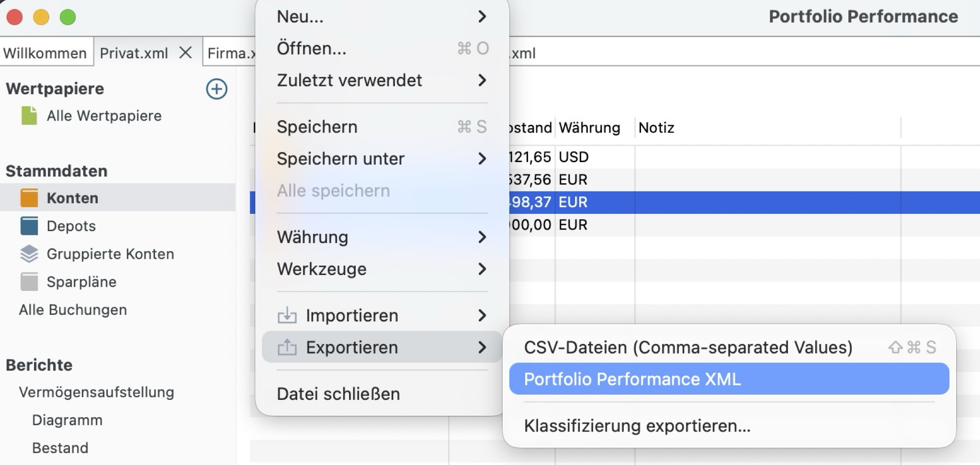Click the blue Depots icon
The height and width of the screenshot is (465, 980).
point(30,225)
